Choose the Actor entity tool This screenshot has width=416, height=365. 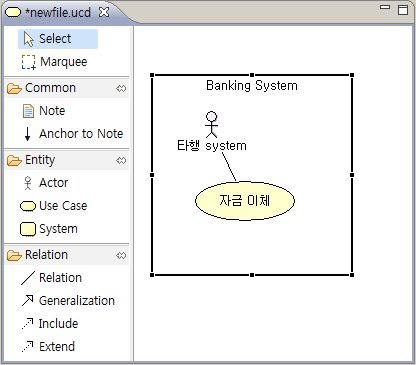pyautogui.click(x=46, y=183)
